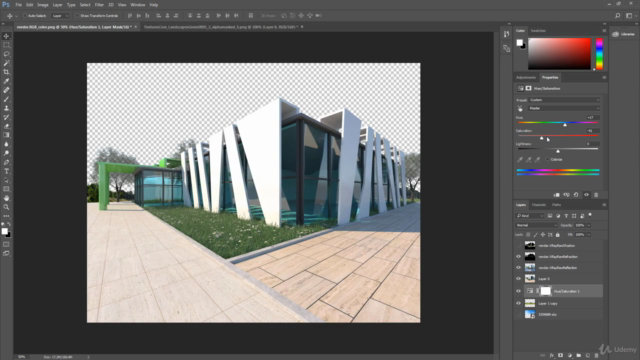Select the Horizontal Type tool

[x=6, y=171]
